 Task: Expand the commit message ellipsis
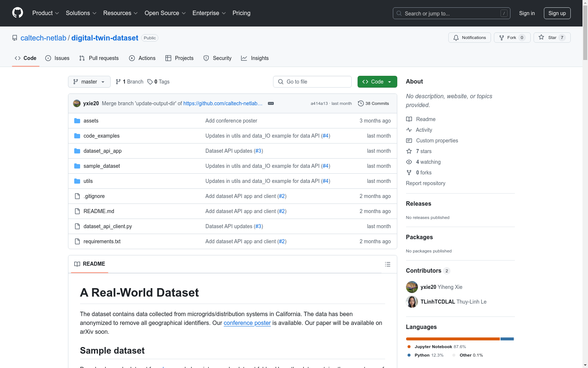pyautogui.click(x=271, y=103)
